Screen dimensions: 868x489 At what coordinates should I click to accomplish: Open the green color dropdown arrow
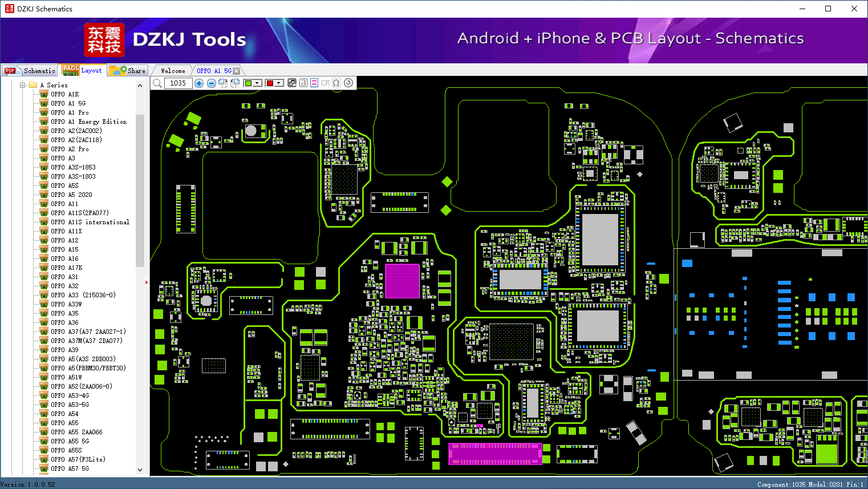pos(257,83)
